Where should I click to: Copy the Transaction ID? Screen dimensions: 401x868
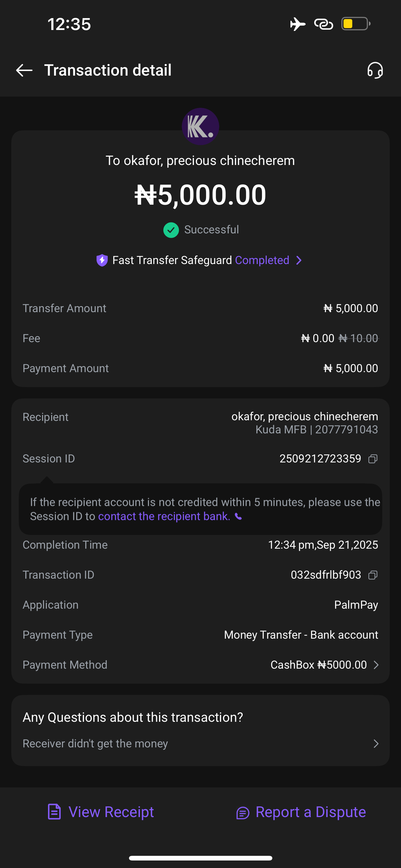click(x=373, y=575)
